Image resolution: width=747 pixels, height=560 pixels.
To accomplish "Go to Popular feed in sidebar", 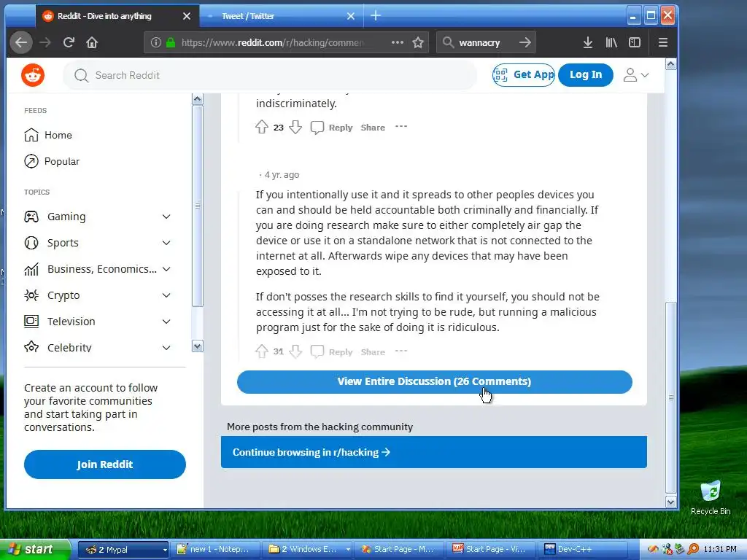I will (52, 161).
